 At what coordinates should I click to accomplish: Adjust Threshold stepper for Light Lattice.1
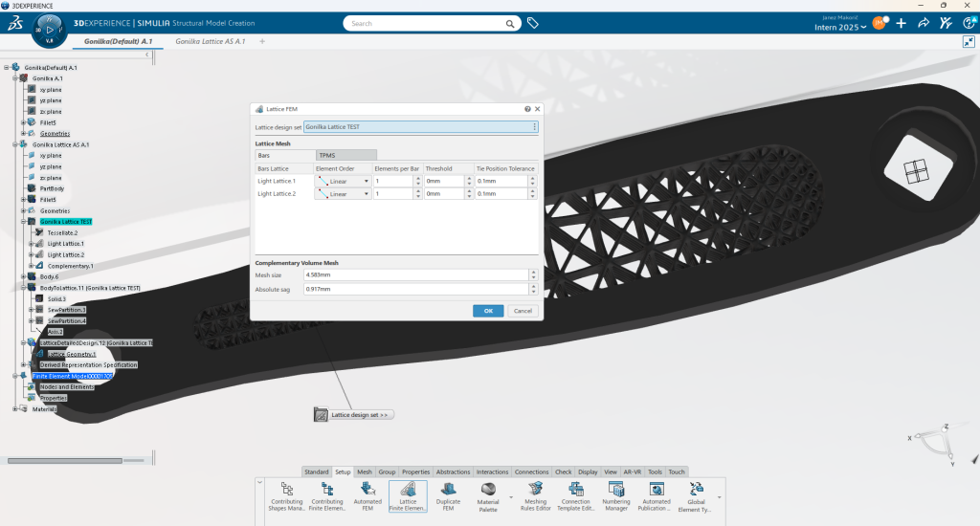pyautogui.click(x=469, y=181)
